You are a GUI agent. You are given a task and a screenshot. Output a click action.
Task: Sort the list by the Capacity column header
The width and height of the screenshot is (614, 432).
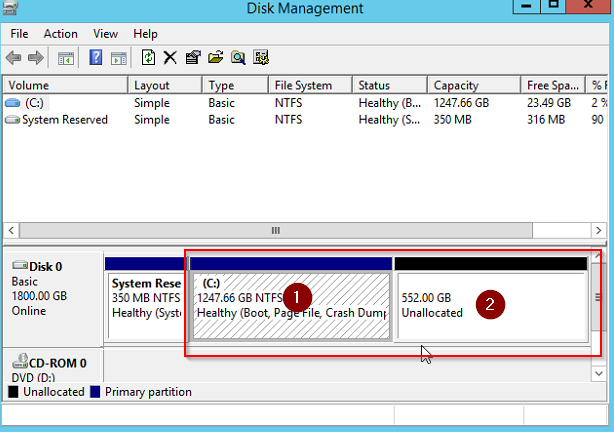point(456,85)
